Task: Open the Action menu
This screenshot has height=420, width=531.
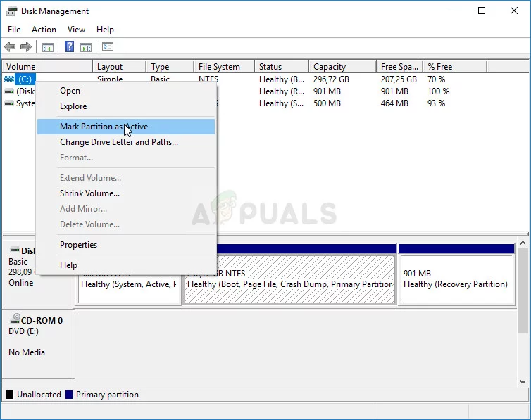Action: [x=44, y=30]
